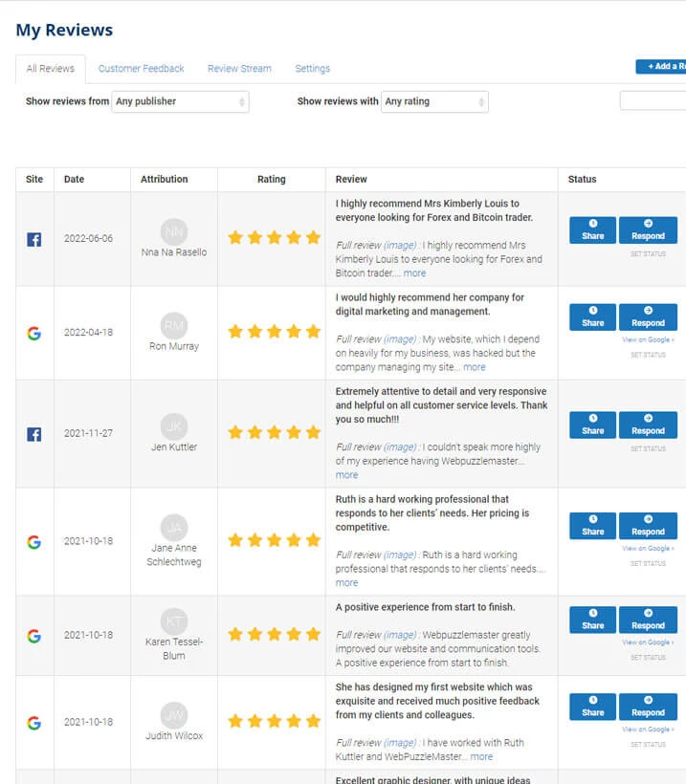The height and width of the screenshot is (784, 686).
Task: Expand 'more' on Jen Kuttler's review
Action: coord(346,475)
